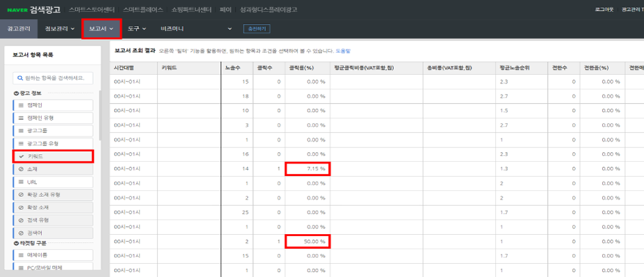Click the drag handle icon on 캠페인 item
Image resolution: width=644 pixels, height=277 pixels.
(x=21, y=105)
